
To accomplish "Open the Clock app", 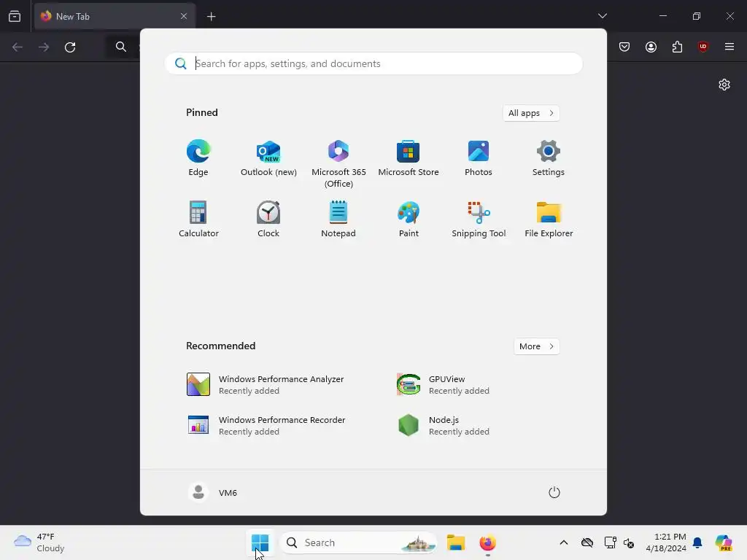I will (268, 219).
